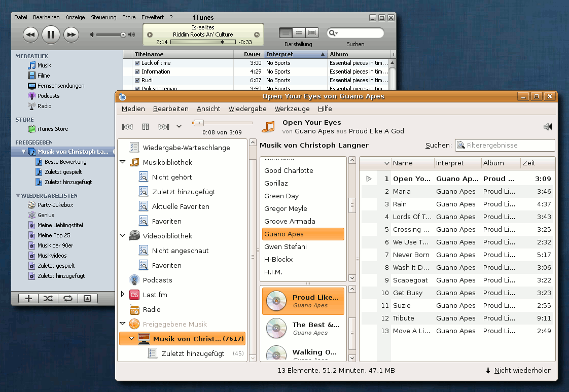
Task: Open the Store menu in iTunes
Action: (129, 17)
